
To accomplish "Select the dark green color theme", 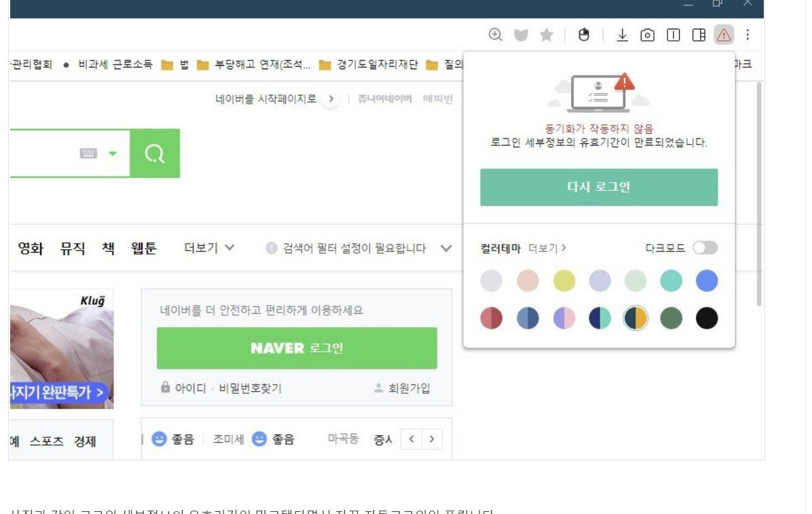I will tap(671, 318).
